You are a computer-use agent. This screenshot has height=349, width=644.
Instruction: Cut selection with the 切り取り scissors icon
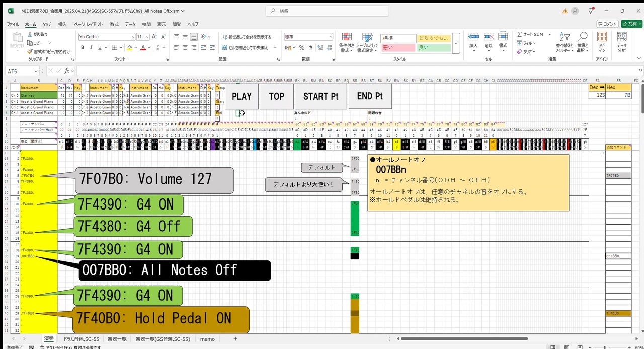coord(30,34)
